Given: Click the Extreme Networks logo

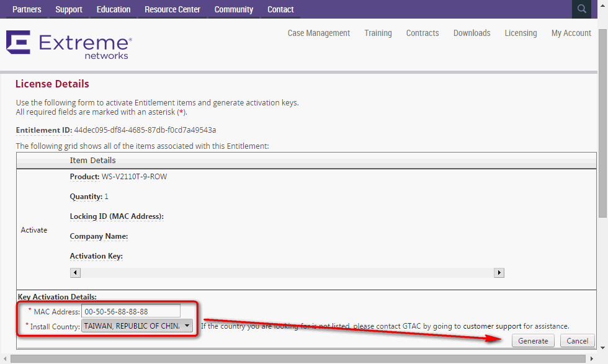Looking at the screenshot, I should (x=69, y=45).
